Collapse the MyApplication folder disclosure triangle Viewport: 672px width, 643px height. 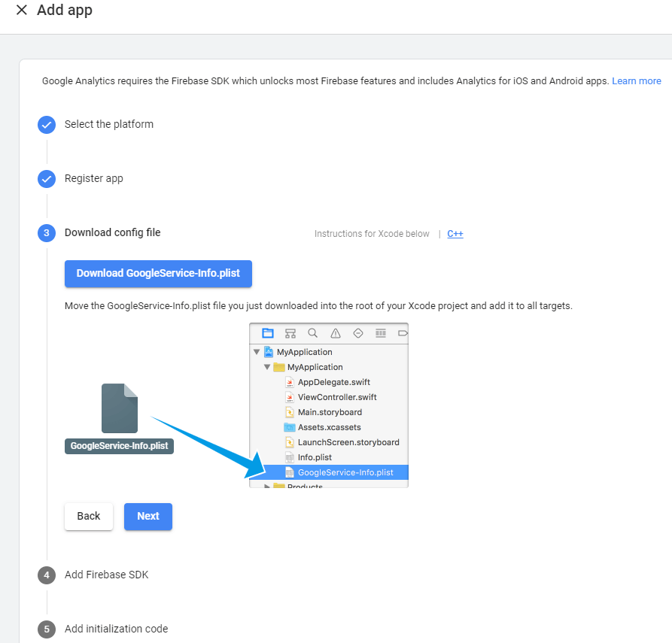[x=267, y=367]
